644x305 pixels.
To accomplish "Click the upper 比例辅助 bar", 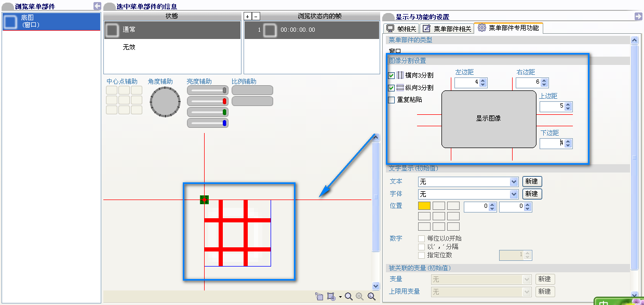I will tap(252, 90).
